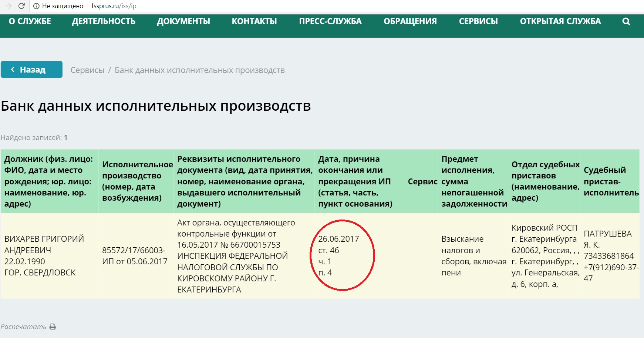This screenshot has width=644, height=338.
Task: Open the site search magnifier icon
Action: coord(626,21)
